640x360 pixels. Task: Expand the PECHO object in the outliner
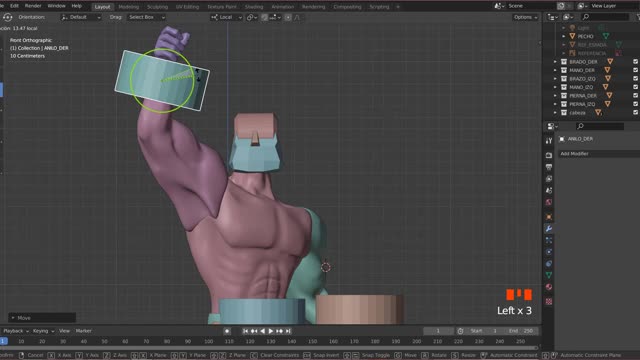564,36
